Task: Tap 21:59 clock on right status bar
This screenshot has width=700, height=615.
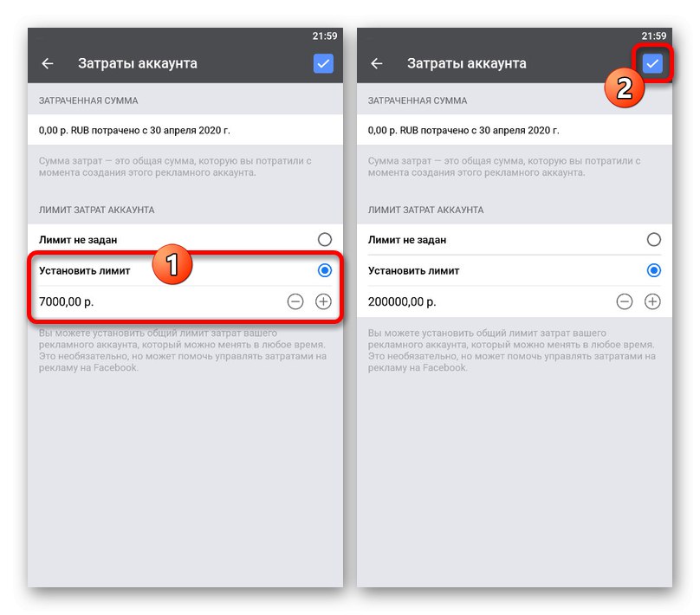Action: click(653, 36)
